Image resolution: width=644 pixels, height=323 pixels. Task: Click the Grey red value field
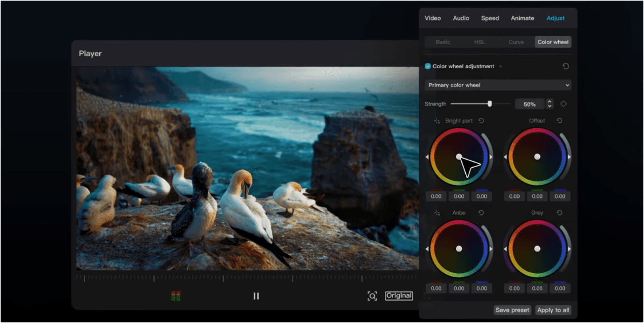[x=514, y=288]
